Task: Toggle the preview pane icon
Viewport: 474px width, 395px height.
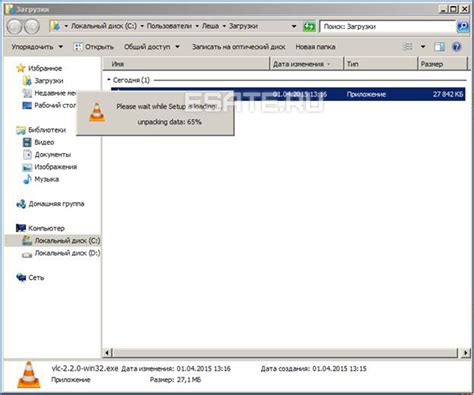Action: [439, 47]
